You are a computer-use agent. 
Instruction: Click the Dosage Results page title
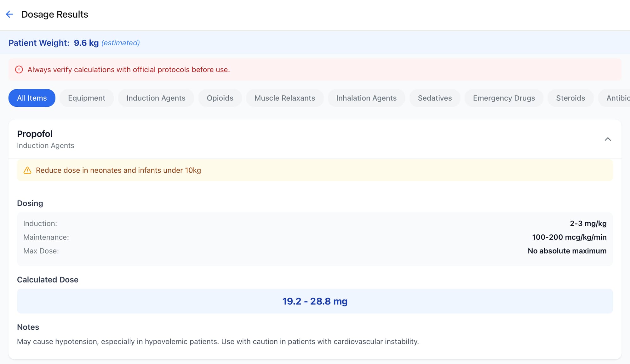pos(54,14)
